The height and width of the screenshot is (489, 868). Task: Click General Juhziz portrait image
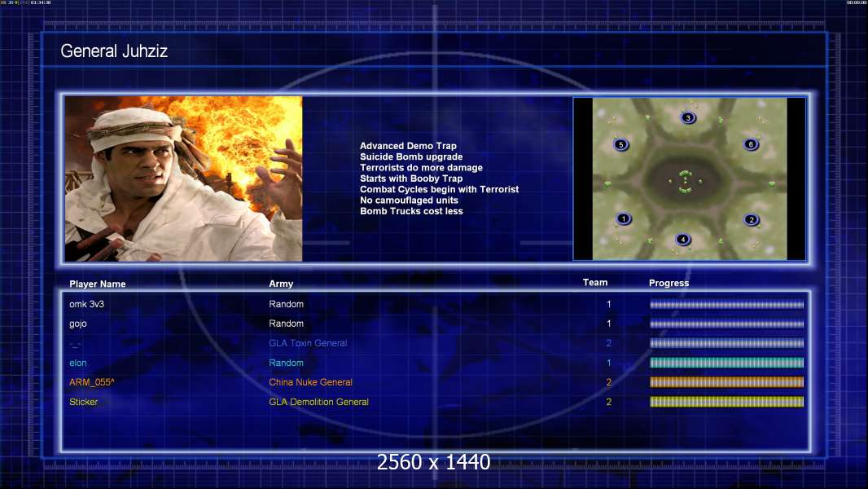(x=184, y=178)
